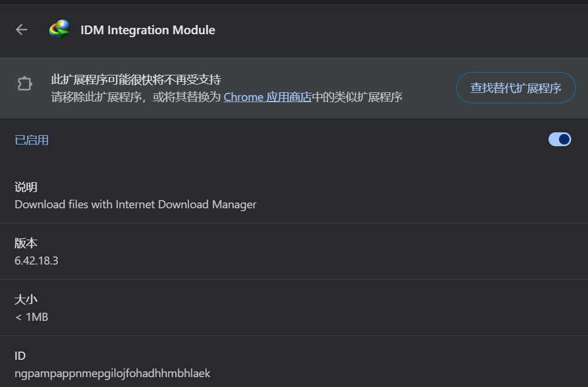
Task: Open the Chrome 应用商店 link
Action: tap(267, 97)
